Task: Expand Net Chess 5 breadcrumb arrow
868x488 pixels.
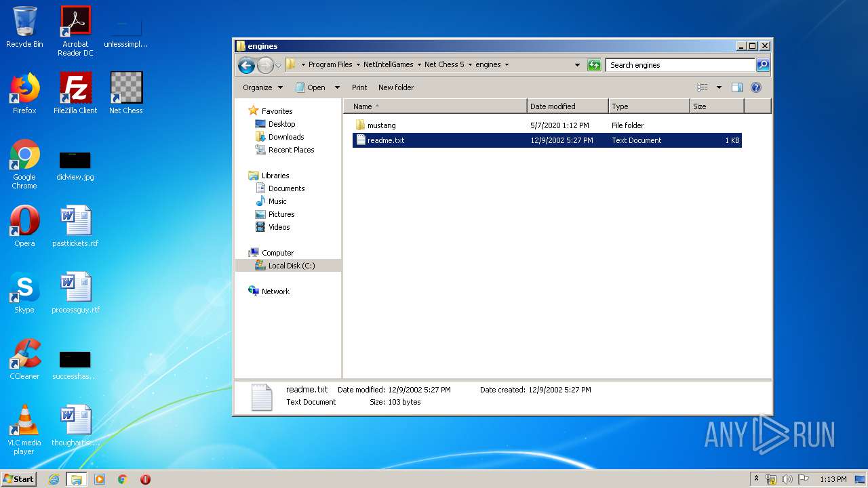Action: pyautogui.click(x=470, y=65)
